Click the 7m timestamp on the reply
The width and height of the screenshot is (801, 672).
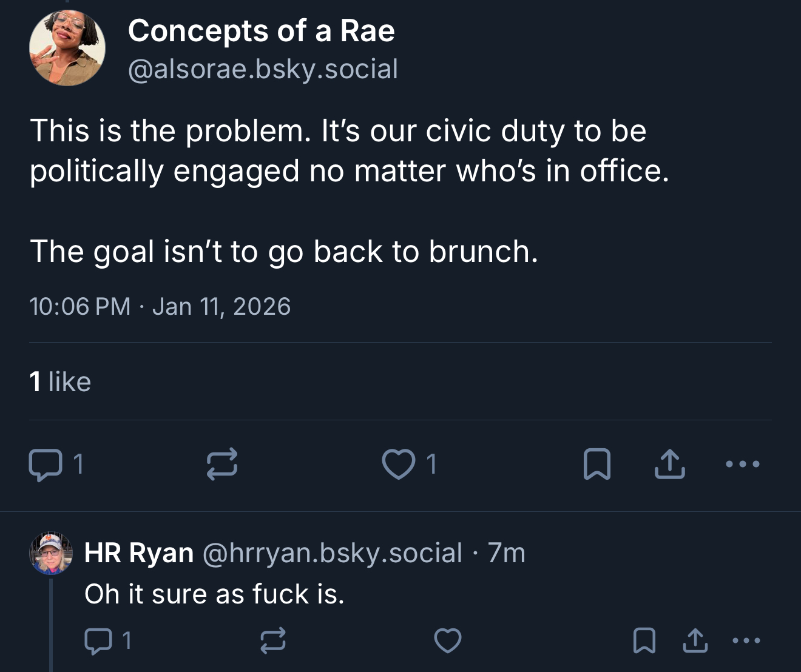coord(507,553)
